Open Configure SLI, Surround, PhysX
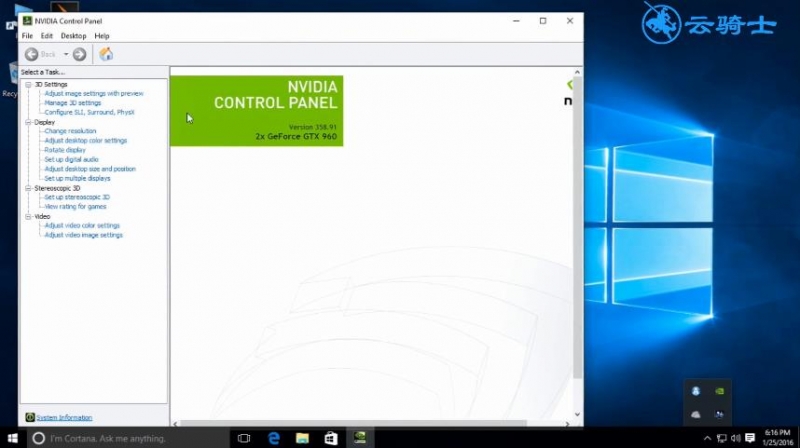This screenshot has width=800, height=448. (x=89, y=112)
